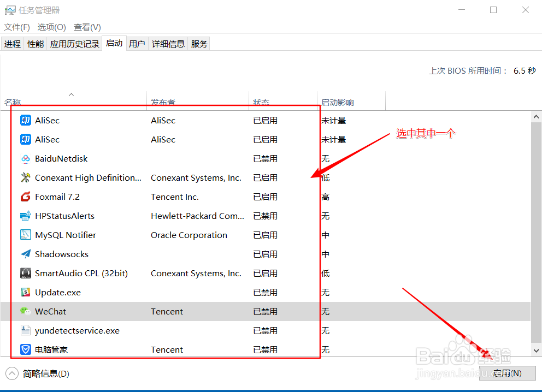This screenshot has height=392, width=542.
Task: Select the Foxmail 7.2 name text
Action: click(57, 197)
